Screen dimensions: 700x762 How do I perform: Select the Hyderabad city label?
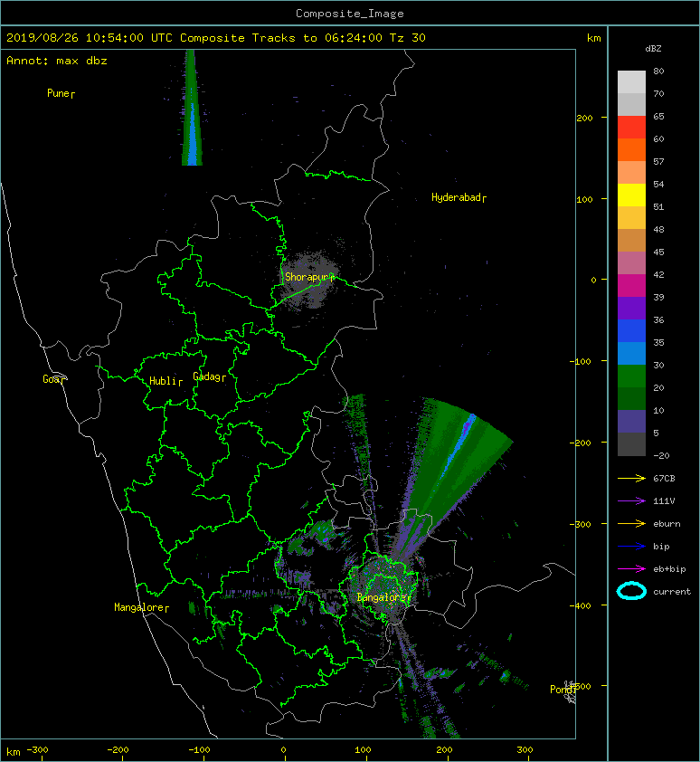pyautogui.click(x=459, y=197)
